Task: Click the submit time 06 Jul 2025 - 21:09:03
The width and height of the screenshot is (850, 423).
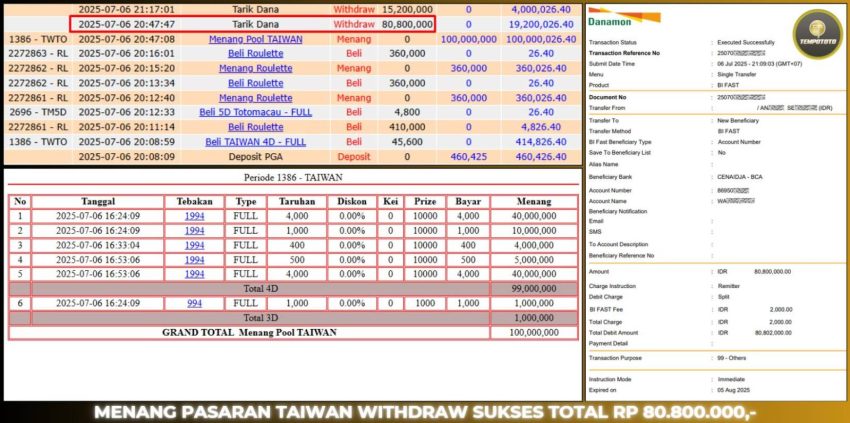Action: [x=759, y=64]
